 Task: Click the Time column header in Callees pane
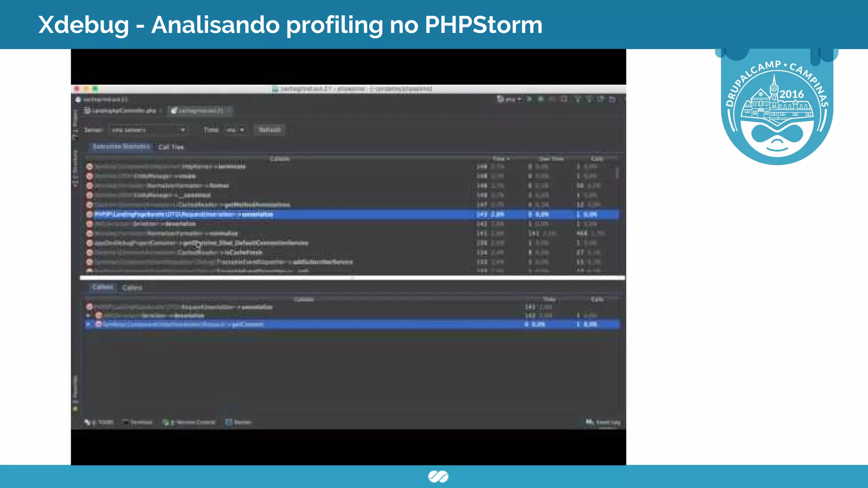(549, 299)
